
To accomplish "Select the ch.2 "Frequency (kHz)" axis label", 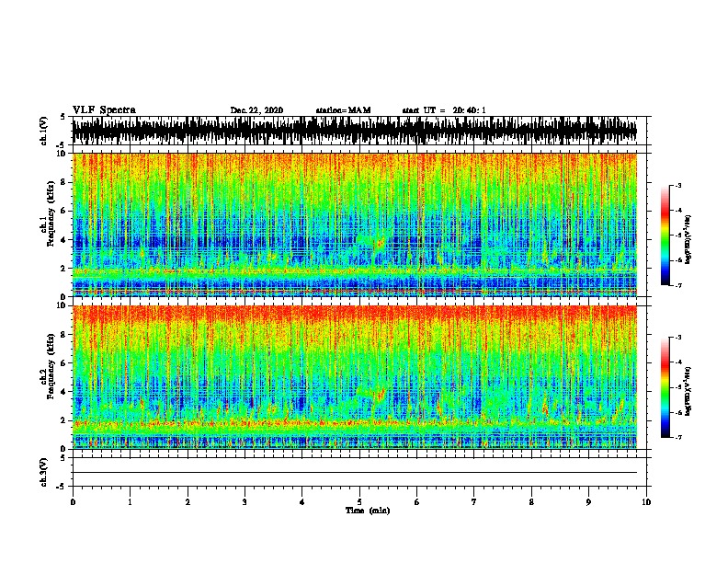I will (51, 367).
